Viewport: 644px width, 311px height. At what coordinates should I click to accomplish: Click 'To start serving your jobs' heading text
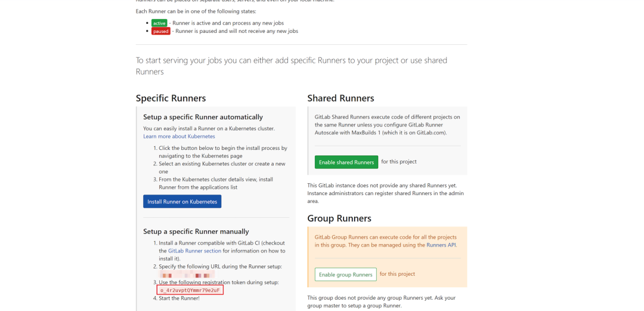[x=292, y=66]
